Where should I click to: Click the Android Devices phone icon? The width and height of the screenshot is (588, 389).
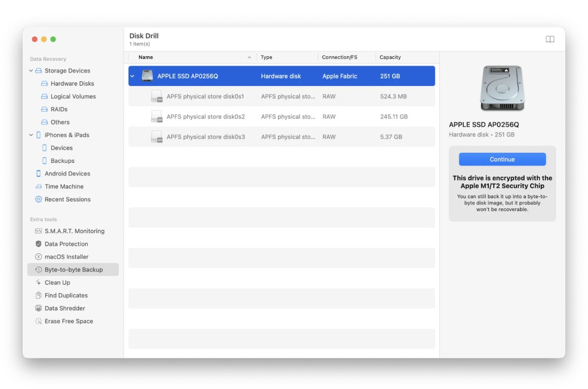tap(38, 173)
